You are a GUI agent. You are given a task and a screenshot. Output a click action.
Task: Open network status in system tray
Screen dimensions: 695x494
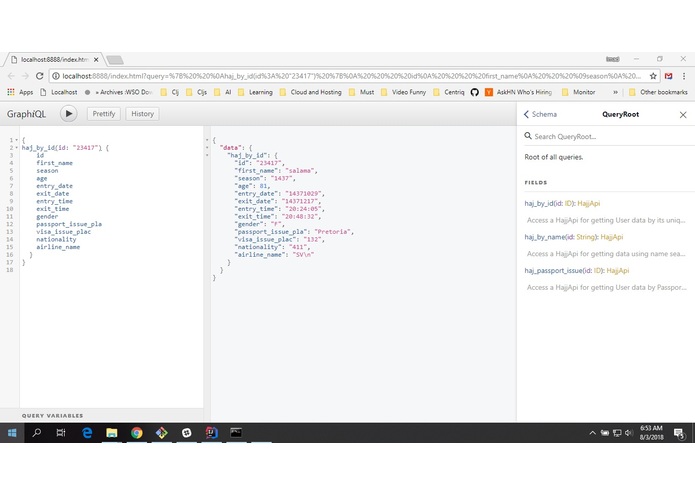[x=617, y=433]
